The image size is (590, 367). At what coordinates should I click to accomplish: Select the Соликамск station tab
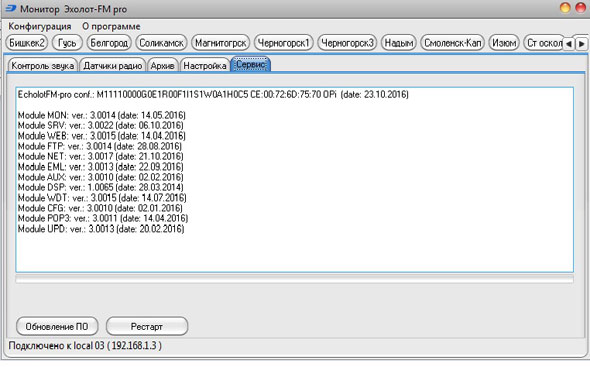pos(161,43)
